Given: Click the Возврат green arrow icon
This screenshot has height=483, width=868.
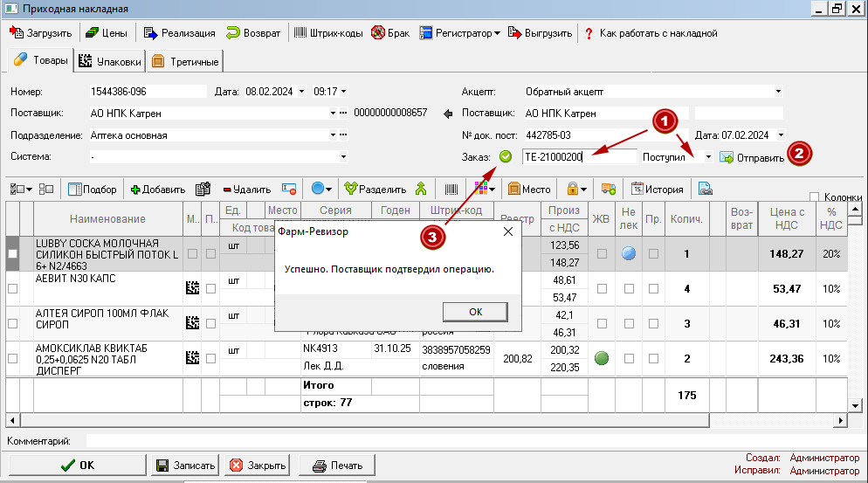Looking at the screenshot, I should [232, 33].
